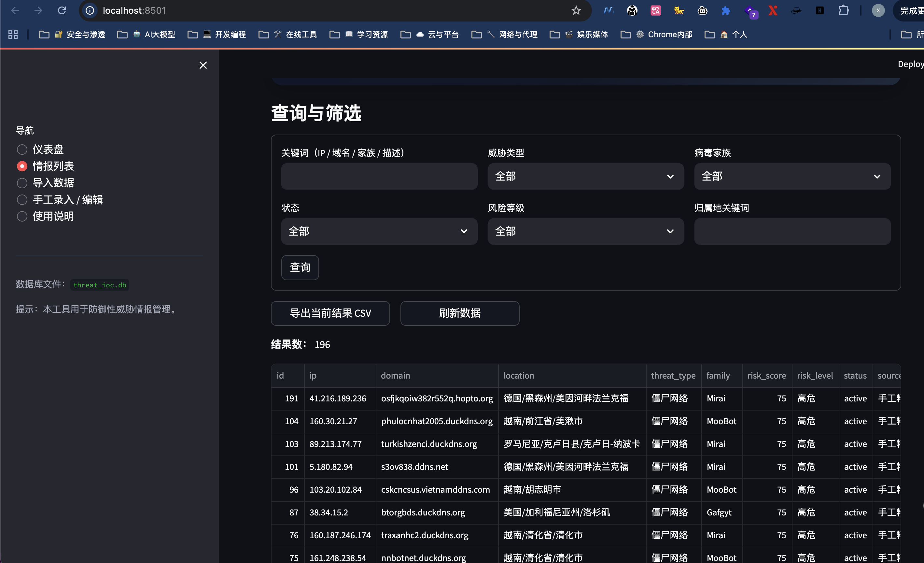Open the Chrome extensions menu outline puzzle
Image resolution: width=924 pixels, height=563 pixels.
point(843,10)
